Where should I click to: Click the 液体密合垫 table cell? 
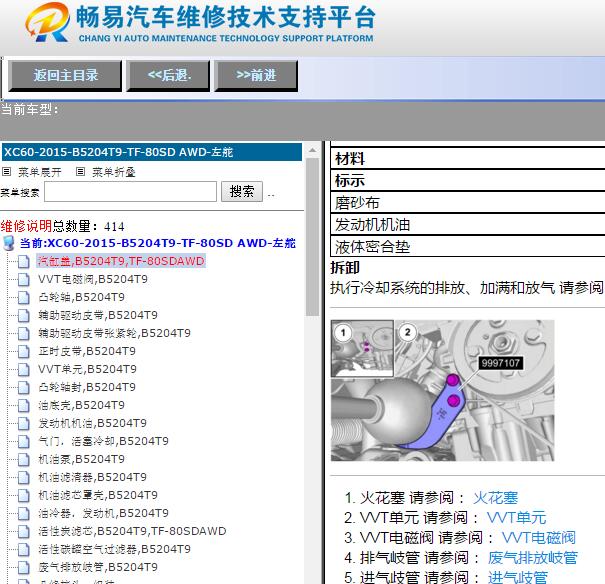468,247
